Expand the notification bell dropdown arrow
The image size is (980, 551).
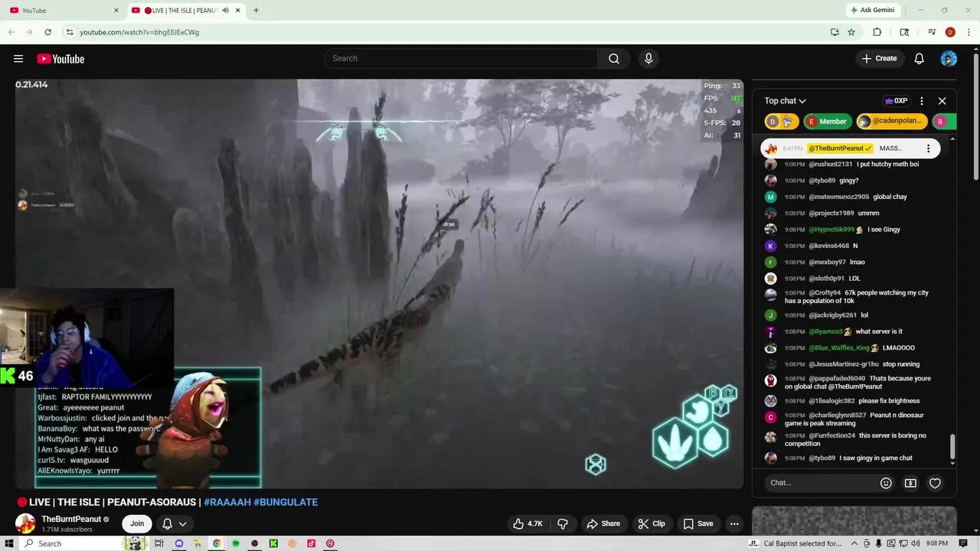(x=181, y=523)
